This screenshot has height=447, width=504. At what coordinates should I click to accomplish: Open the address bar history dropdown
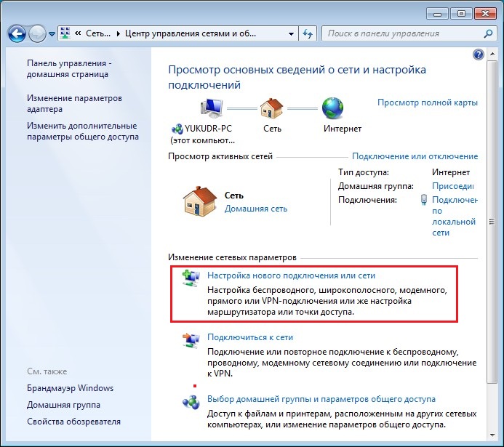point(291,33)
